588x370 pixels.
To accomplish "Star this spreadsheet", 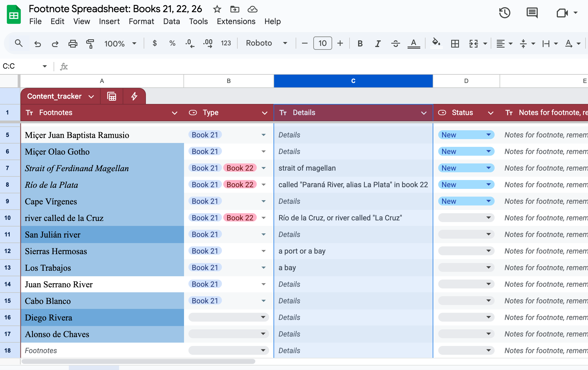I will click(x=217, y=9).
